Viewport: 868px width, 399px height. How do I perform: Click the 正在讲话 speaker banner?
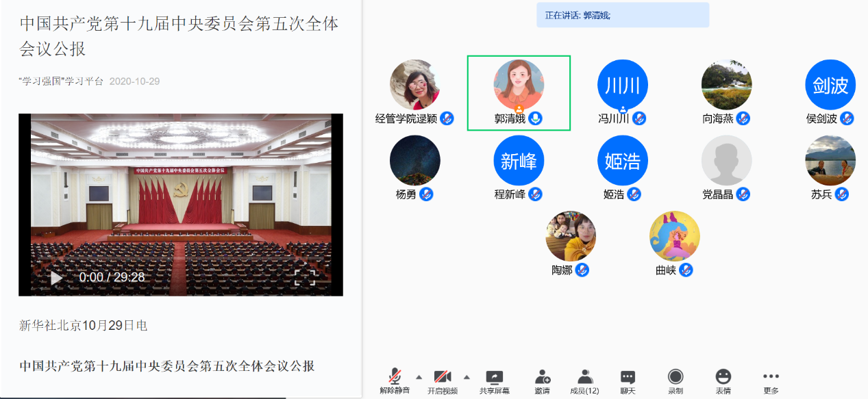pyautogui.click(x=622, y=15)
